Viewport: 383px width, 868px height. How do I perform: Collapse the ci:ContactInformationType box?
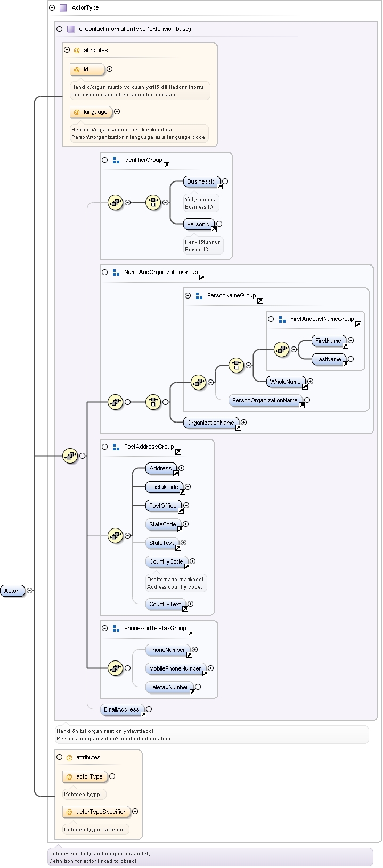coord(59,29)
